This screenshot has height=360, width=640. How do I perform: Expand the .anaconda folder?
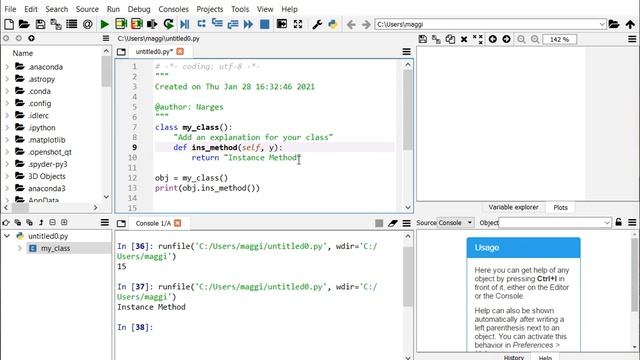[x=7, y=67]
